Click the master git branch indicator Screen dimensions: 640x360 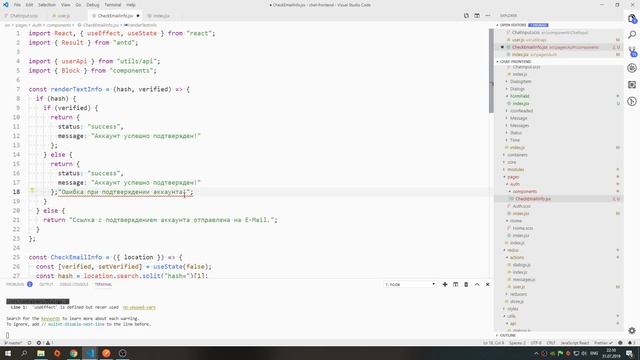(x=13, y=343)
